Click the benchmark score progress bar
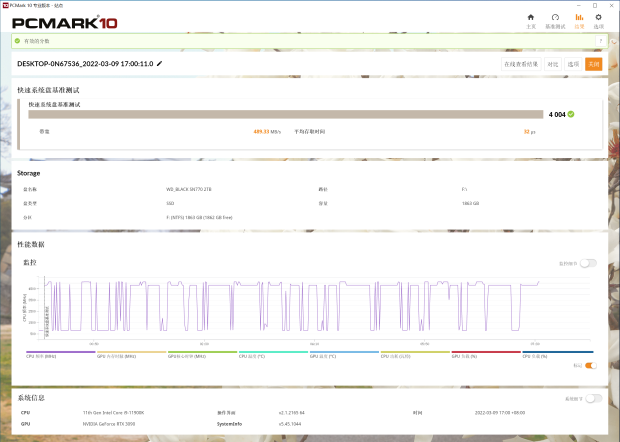The height and width of the screenshot is (442, 620). 285,114
